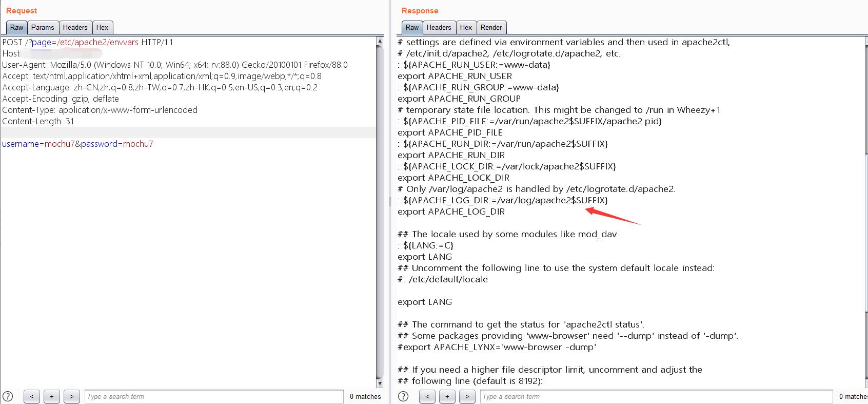
Task: Click the APACHE_PID_FILE path definition line
Action: (530, 121)
